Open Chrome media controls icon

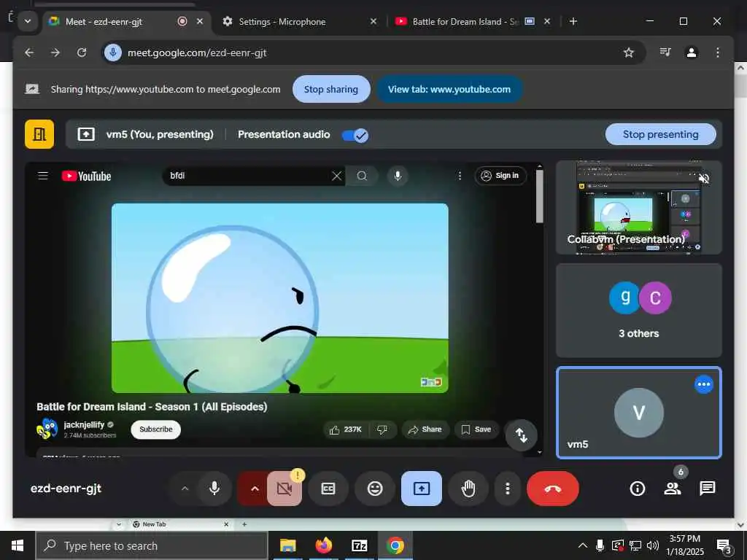(665, 52)
